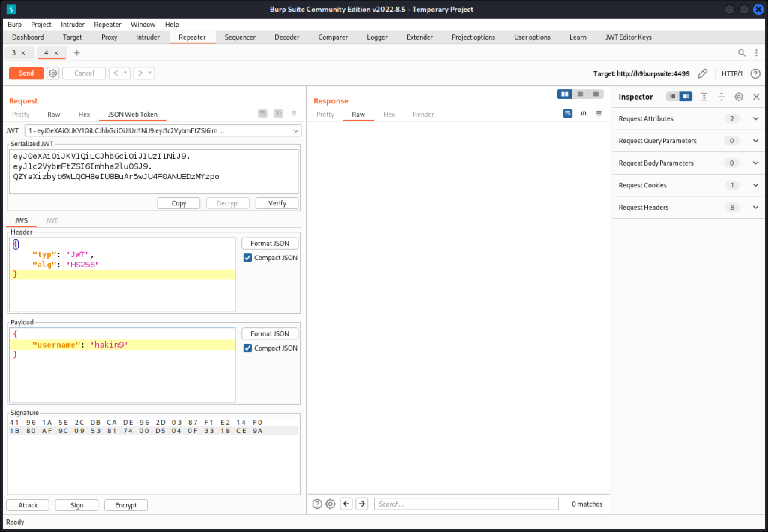The image size is (768, 532).
Task: Click the Request panel \n non-printable chars icon
Action: [278, 114]
